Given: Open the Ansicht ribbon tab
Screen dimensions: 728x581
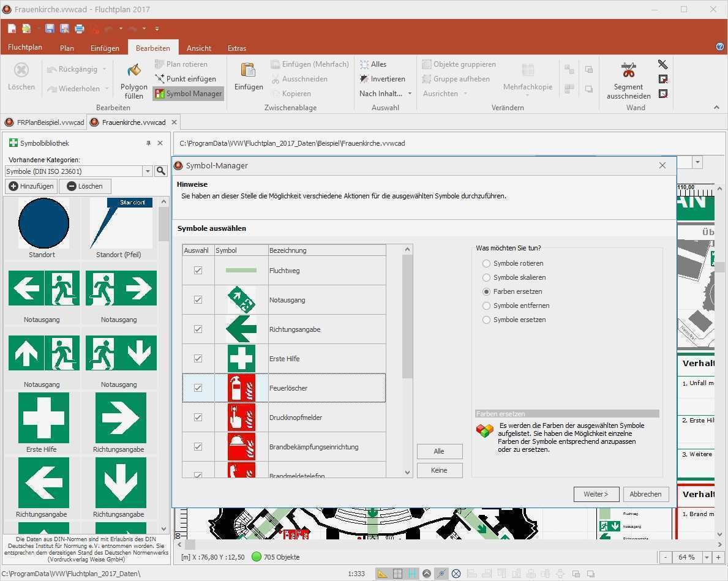Looking at the screenshot, I should click(x=199, y=48).
